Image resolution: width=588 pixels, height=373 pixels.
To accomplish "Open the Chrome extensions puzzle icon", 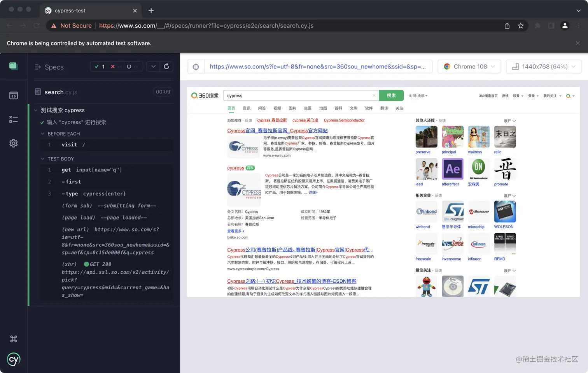I will [x=538, y=26].
